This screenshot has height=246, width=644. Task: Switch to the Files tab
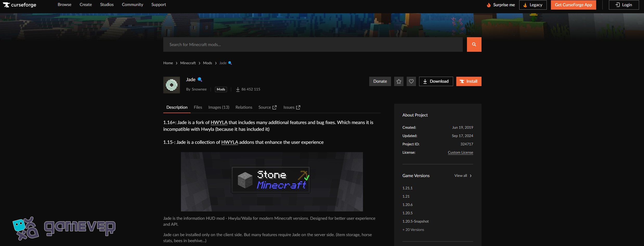[x=198, y=107]
